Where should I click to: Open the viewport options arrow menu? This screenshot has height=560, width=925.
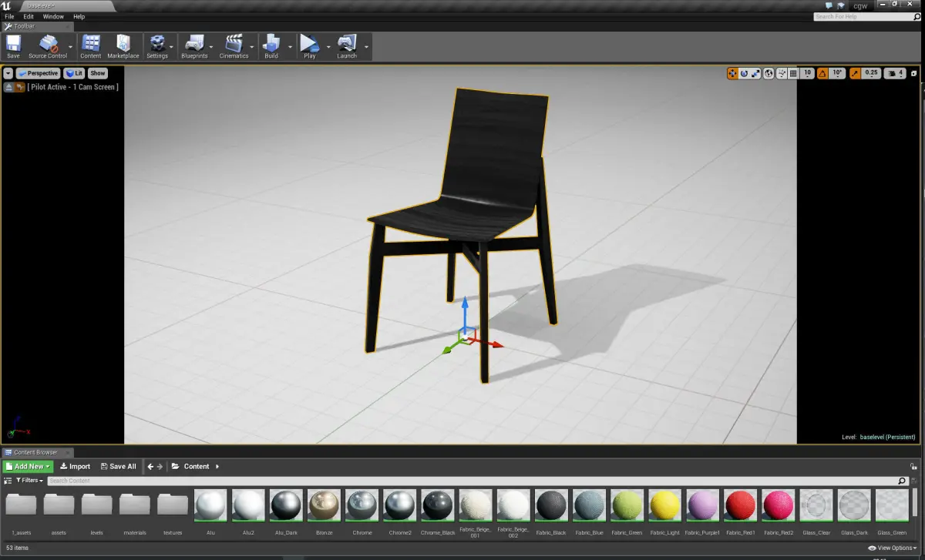coord(8,73)
